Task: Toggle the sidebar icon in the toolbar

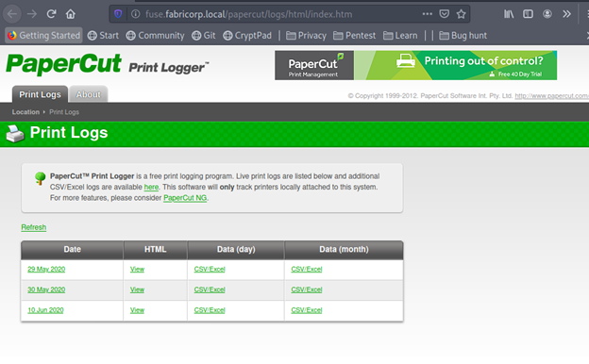Action: [x=528, y=14]
